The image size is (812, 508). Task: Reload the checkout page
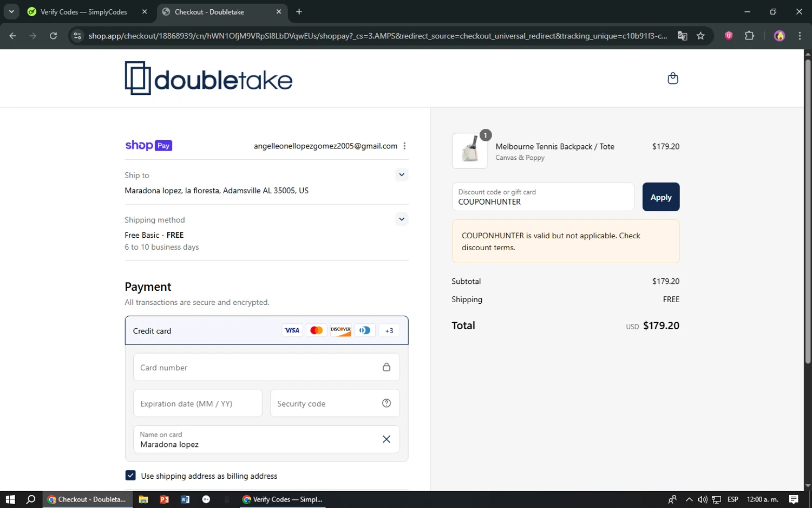point(53,36)
